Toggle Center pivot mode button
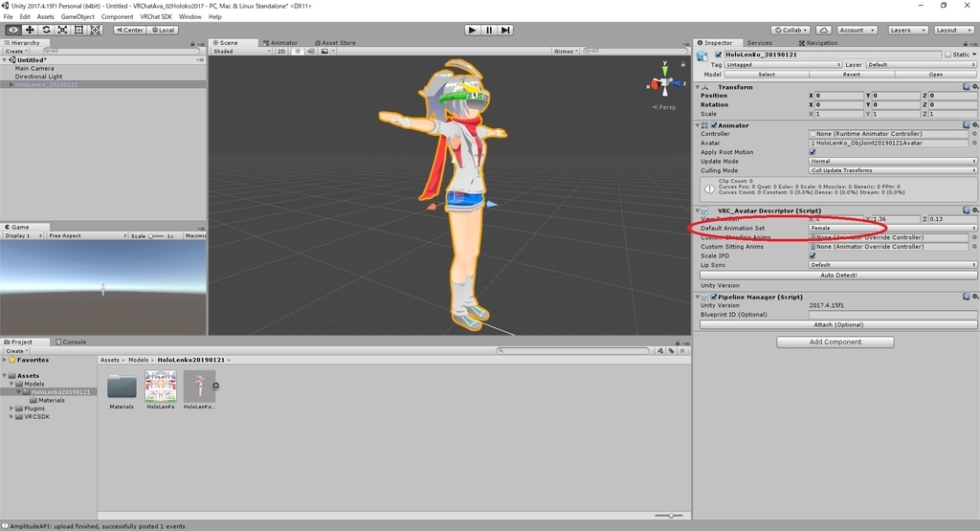This screenshot has height=531, width=980. pos(130,30)
